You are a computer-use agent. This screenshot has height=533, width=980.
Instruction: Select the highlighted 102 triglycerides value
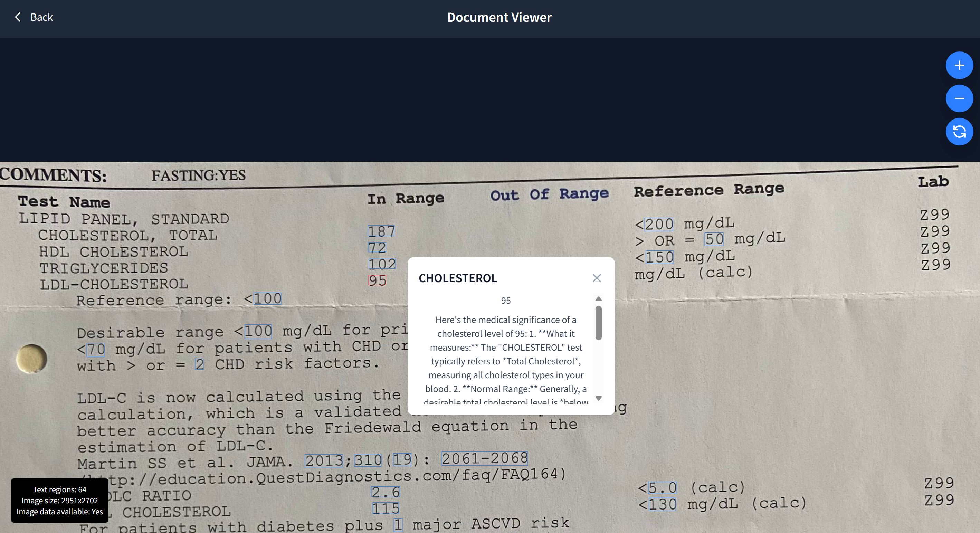point(382,264)
